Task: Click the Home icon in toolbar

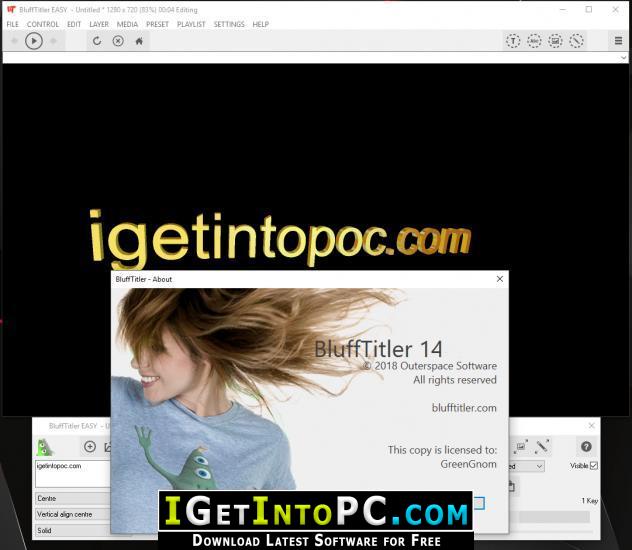Action: (139, 41)
